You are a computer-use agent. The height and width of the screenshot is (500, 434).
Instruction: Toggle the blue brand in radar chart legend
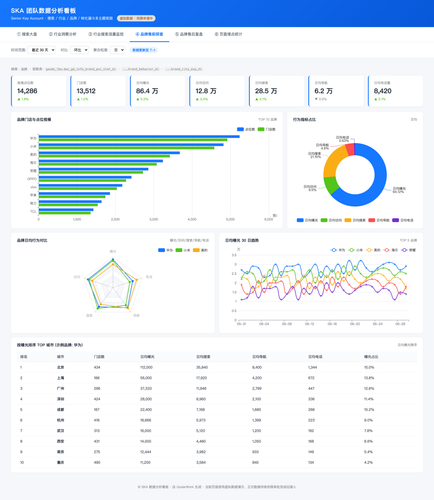coord(165,250)
